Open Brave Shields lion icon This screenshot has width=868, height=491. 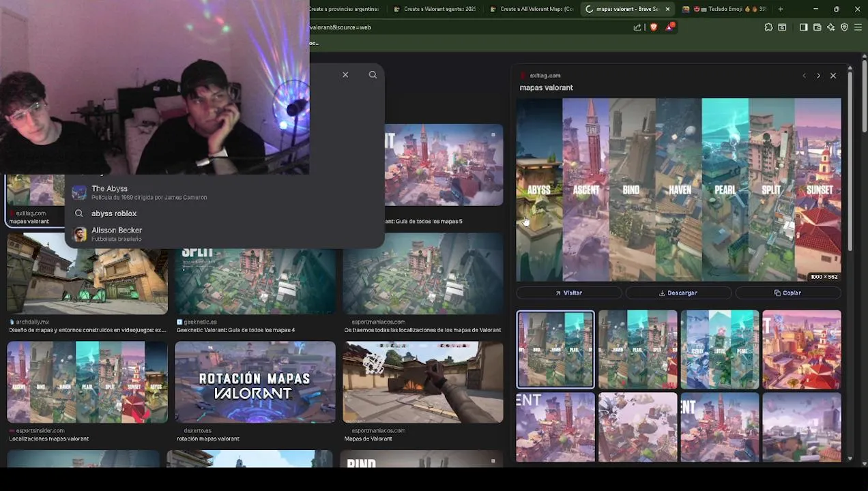click(654, 27)
